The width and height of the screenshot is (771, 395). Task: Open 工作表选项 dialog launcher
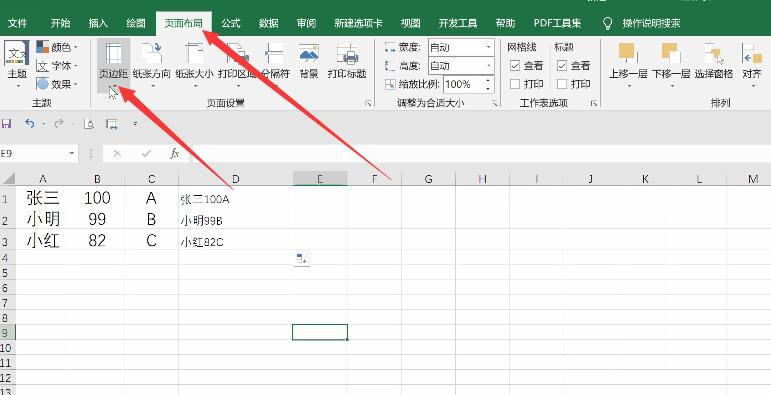click(594, 103)
